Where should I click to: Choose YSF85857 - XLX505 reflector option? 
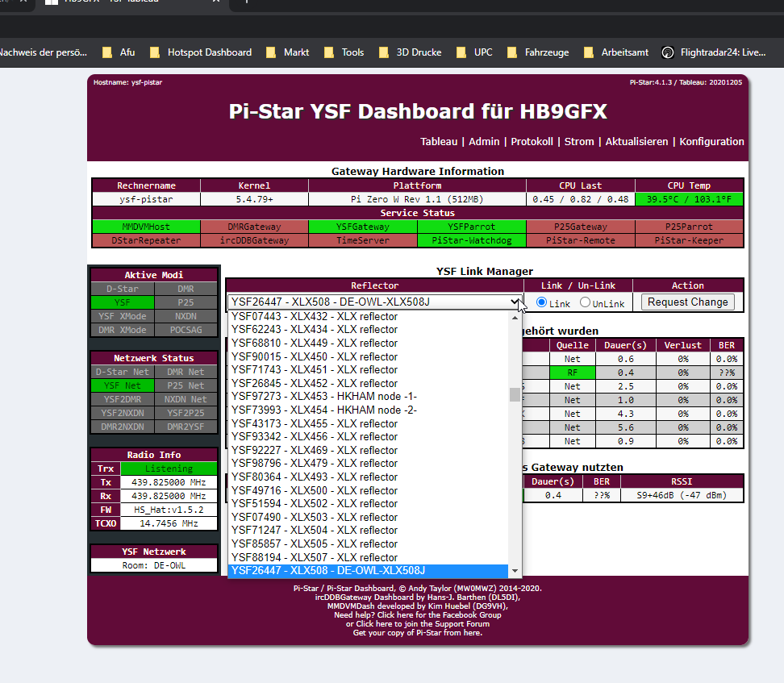(368, 544)
